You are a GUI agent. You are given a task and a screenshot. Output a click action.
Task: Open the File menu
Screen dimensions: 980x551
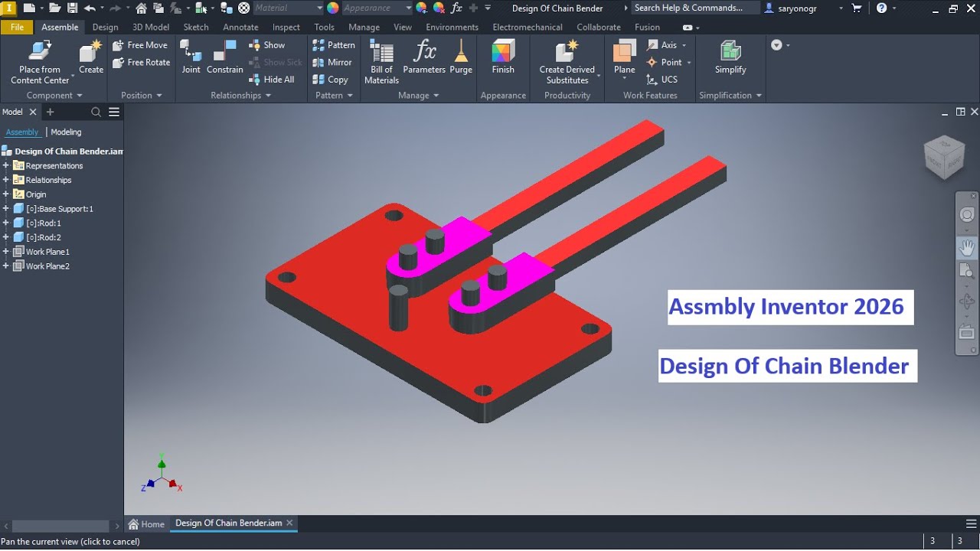click(17, 27)
